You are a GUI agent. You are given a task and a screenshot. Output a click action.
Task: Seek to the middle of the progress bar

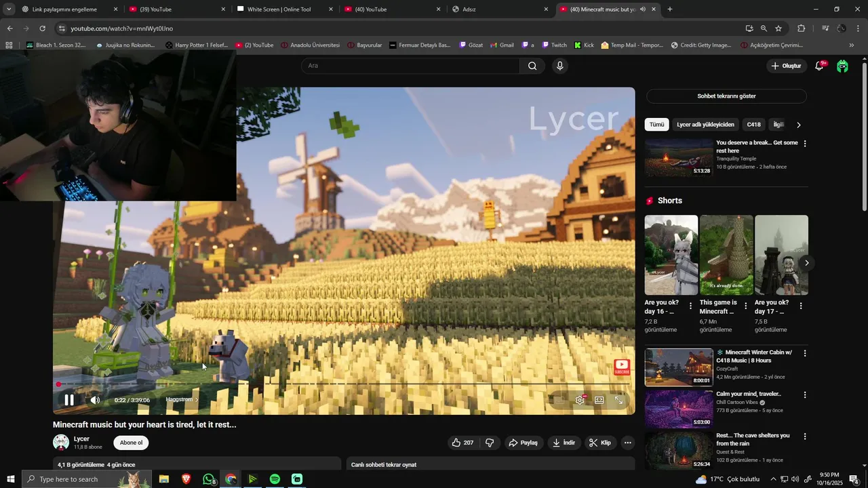coord(344,384)
